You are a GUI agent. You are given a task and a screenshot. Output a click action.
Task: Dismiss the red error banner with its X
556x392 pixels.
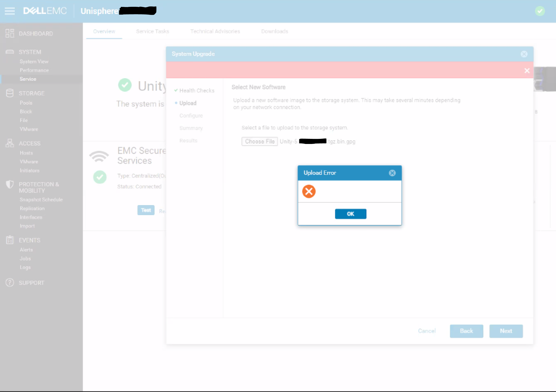point(527,70)
